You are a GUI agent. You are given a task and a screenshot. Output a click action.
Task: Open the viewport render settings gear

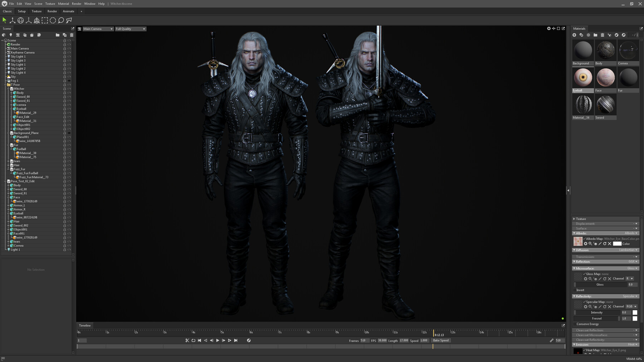[549, 29]
